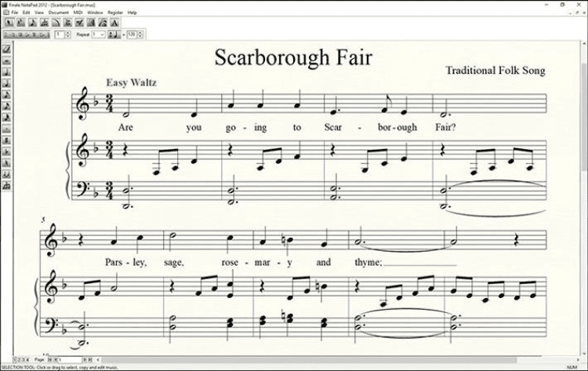
Task: Click the tempo quarter-note beat icon
Action: (114, 35)
